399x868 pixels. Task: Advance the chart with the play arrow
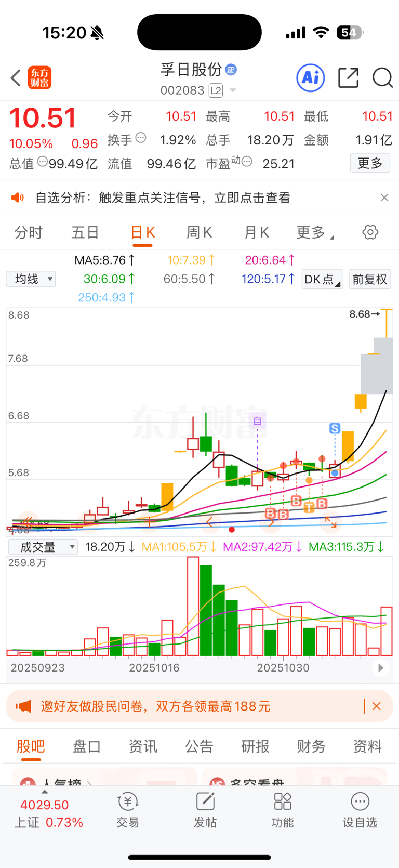pos(381,668)
